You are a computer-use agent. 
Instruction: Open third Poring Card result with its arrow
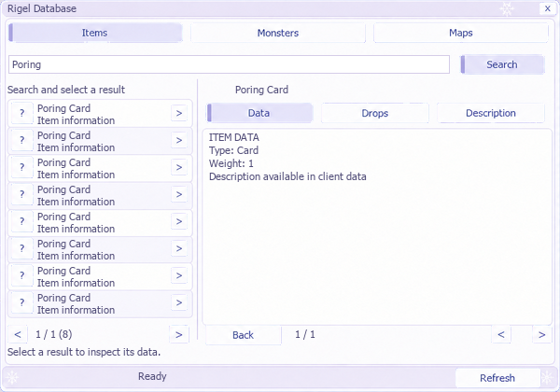coord(179,167)
